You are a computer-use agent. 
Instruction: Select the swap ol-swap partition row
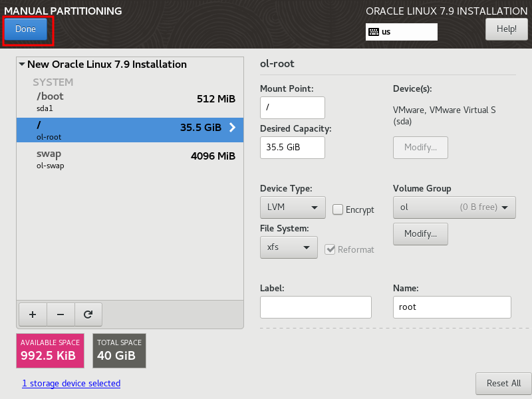[130, 159]
